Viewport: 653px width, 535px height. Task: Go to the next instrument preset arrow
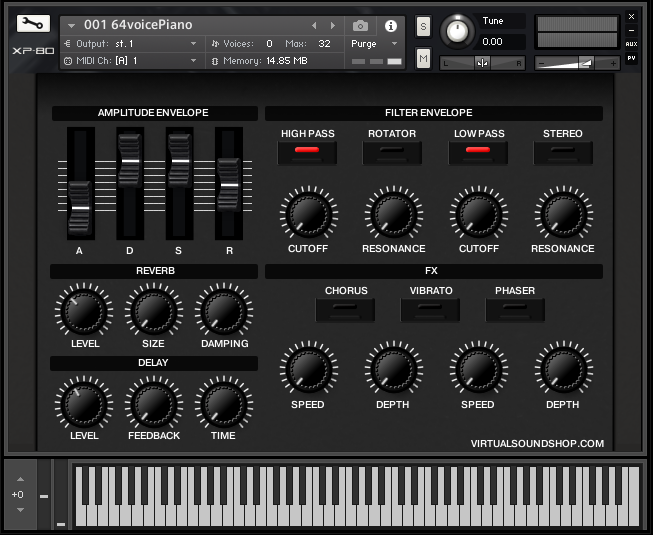point(333,25)
